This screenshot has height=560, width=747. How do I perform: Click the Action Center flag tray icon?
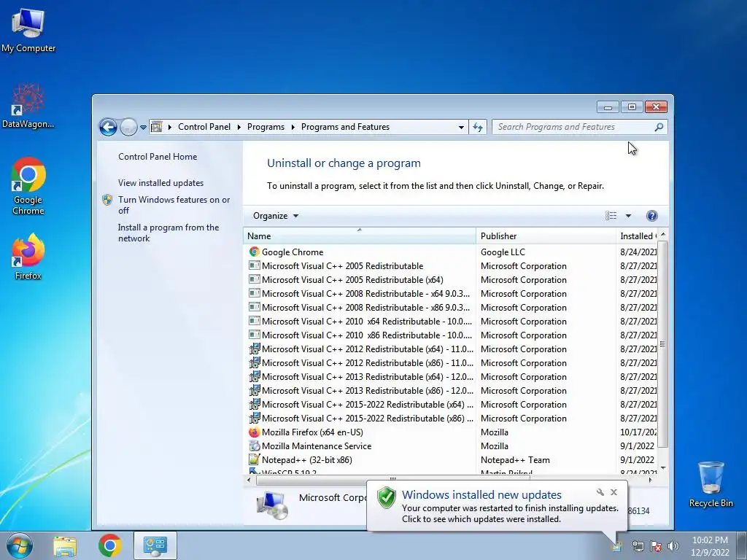click(x=656, y=546)
